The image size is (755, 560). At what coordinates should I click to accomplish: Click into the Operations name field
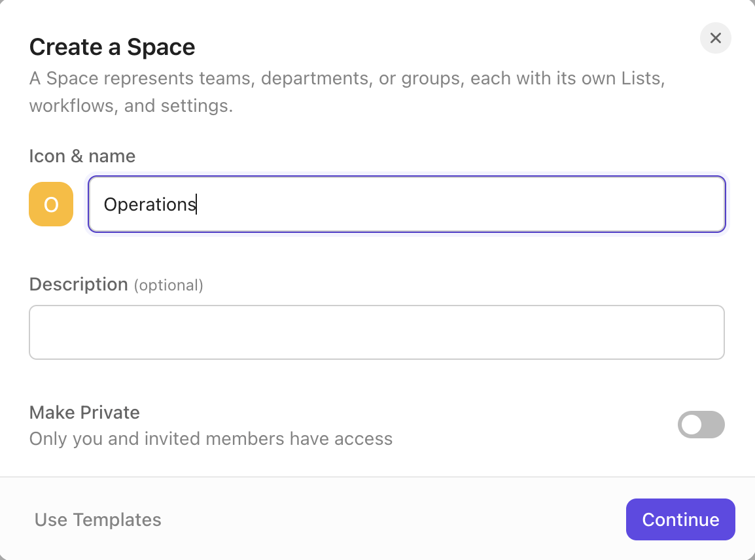coord(406,204)
